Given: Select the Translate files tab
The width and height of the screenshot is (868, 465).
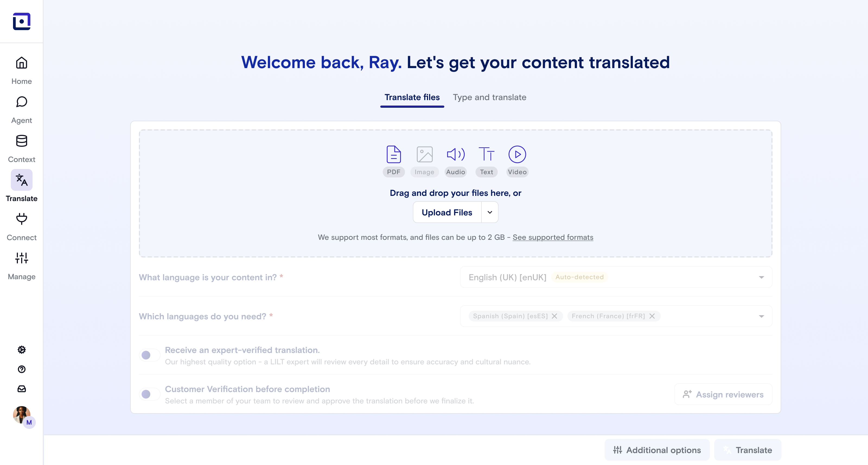Looking at the screenshot, I should (412, 97).
